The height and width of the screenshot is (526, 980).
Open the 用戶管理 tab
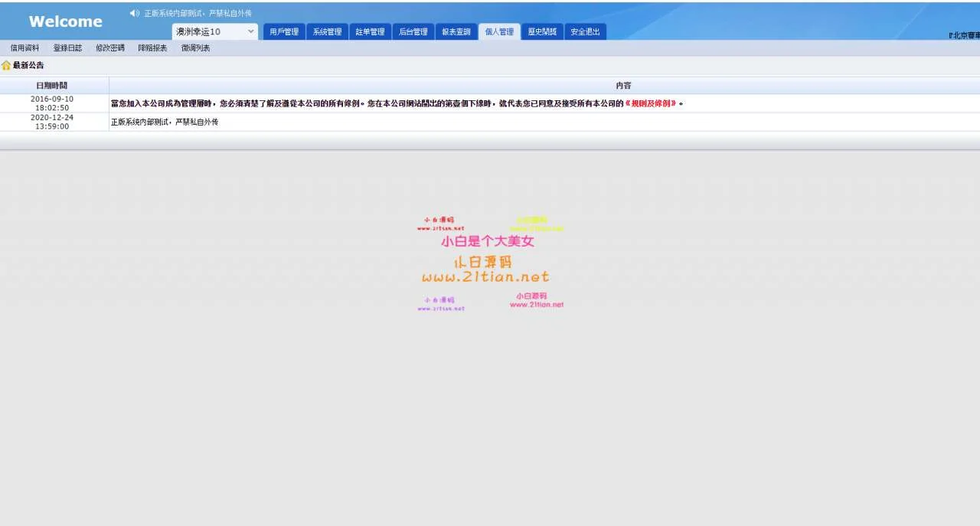(284, 32)
